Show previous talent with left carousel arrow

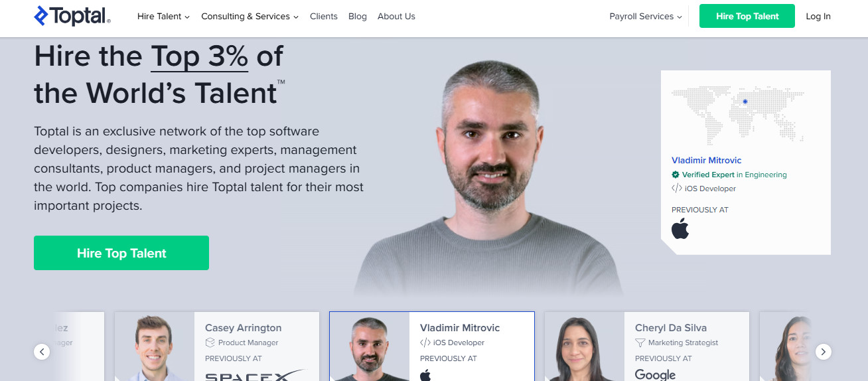tap(42, 352)
